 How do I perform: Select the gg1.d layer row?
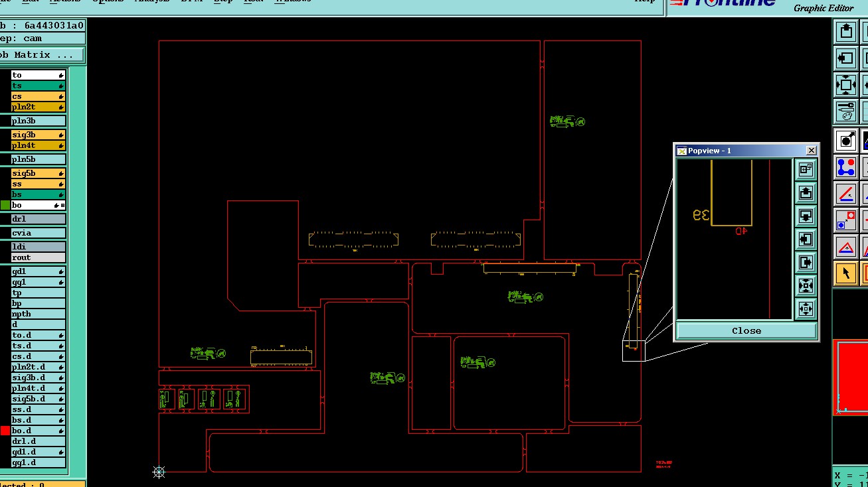[x=39, y=462]
